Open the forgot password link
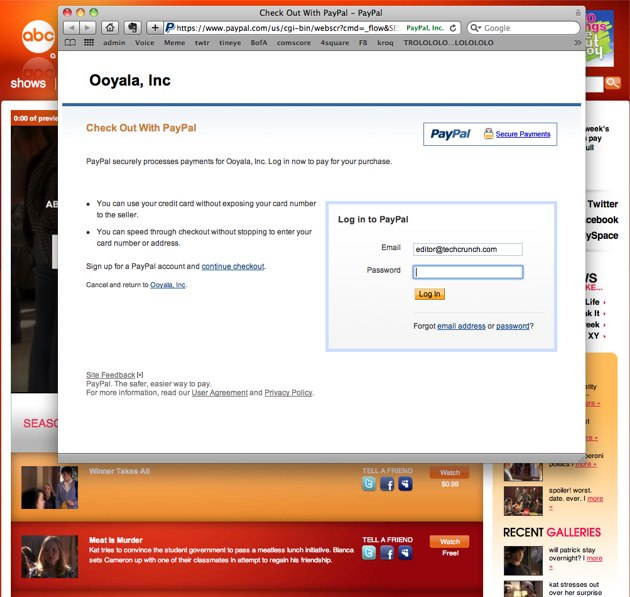The height and width of the screenshot is (597, 630). 513,326
